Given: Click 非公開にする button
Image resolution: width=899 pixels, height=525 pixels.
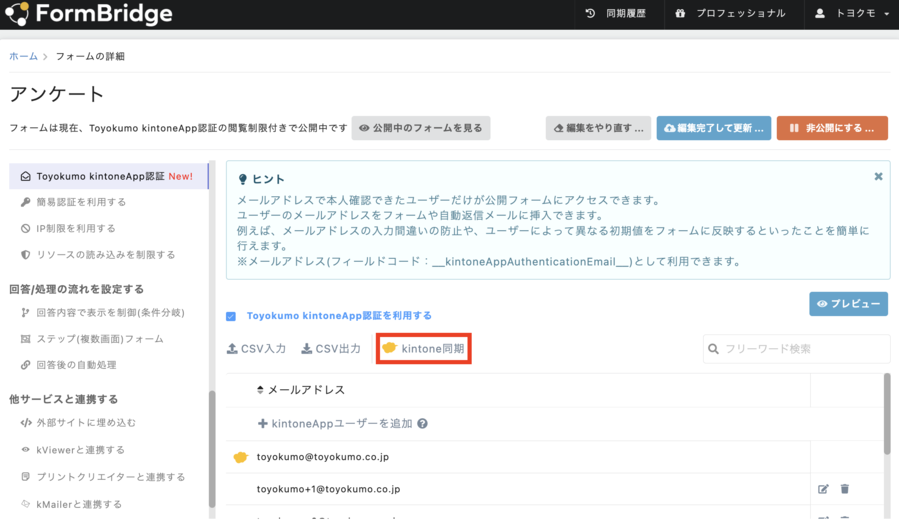Looking at the screenshot, I should (x=832, y=128).
